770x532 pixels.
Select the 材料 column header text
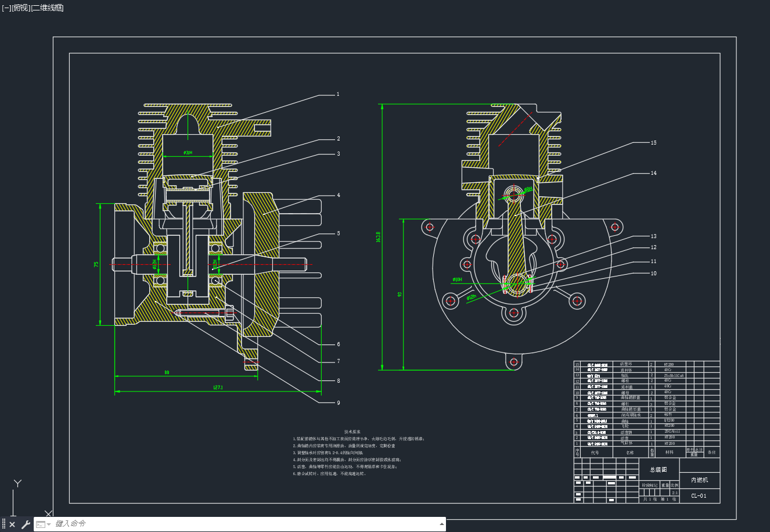(x=670, y=452)
